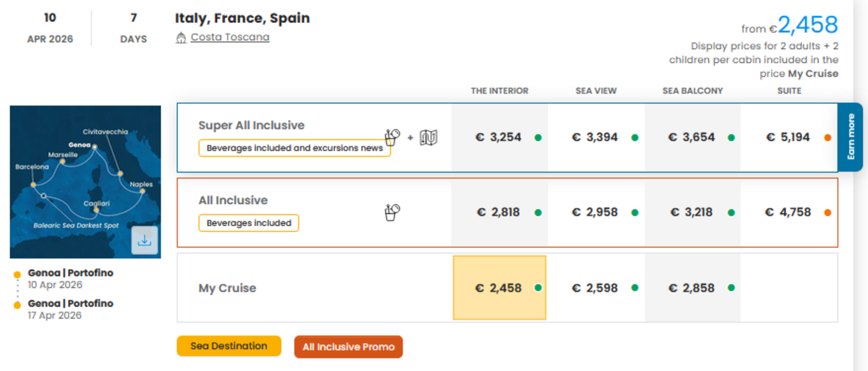Click green availability dot for €3,254 price

[x=538, y=138]
